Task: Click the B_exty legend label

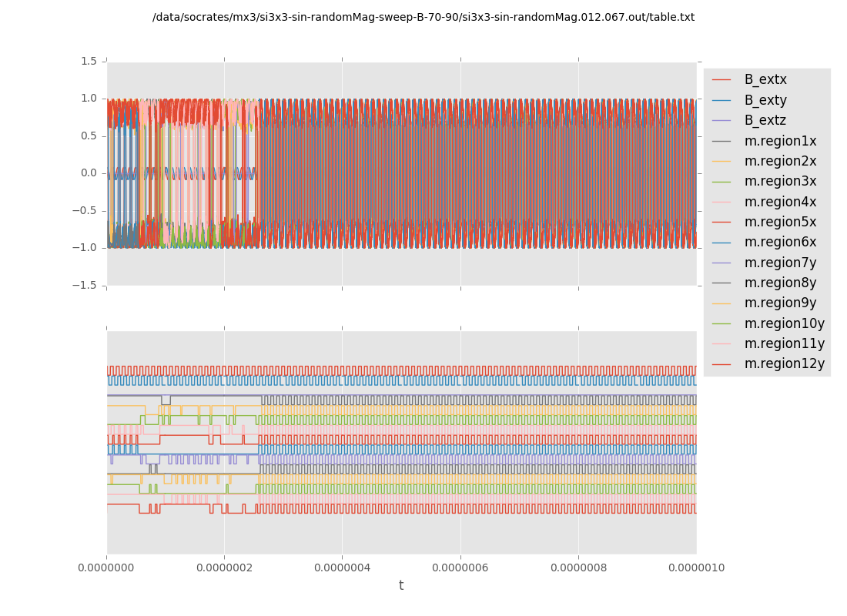Action: [765, 100]
